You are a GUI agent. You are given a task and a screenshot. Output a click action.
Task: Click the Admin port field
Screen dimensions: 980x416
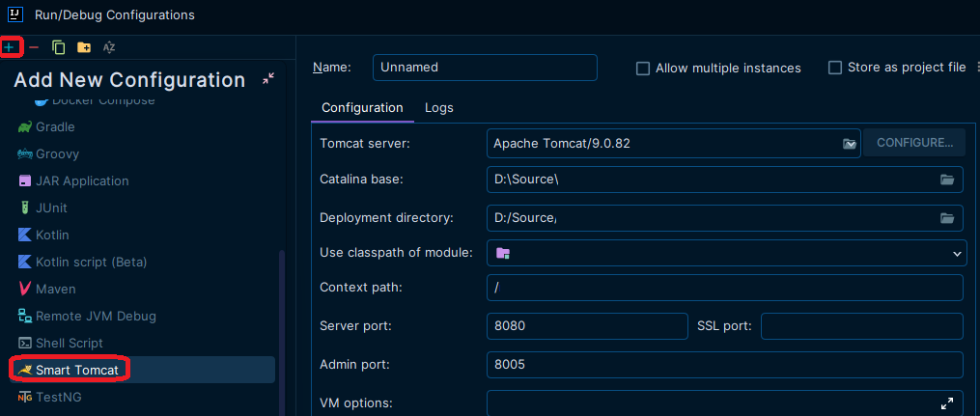click(x=725, y=365)
